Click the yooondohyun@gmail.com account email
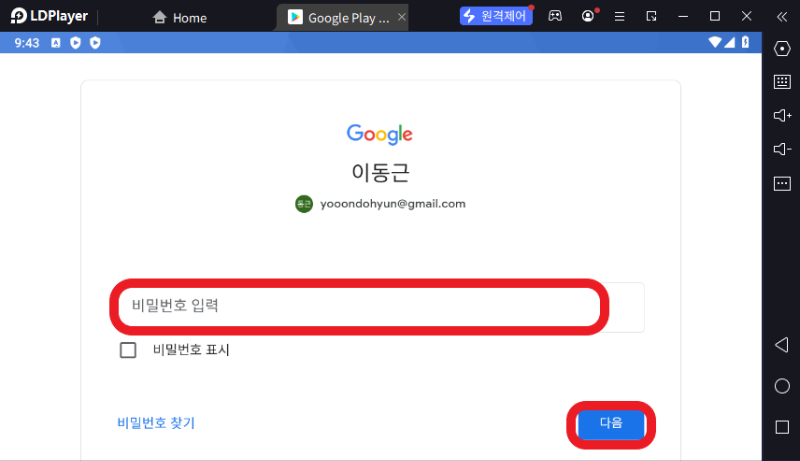This screenshot has width=800, height=461. [x=393, y=203]
